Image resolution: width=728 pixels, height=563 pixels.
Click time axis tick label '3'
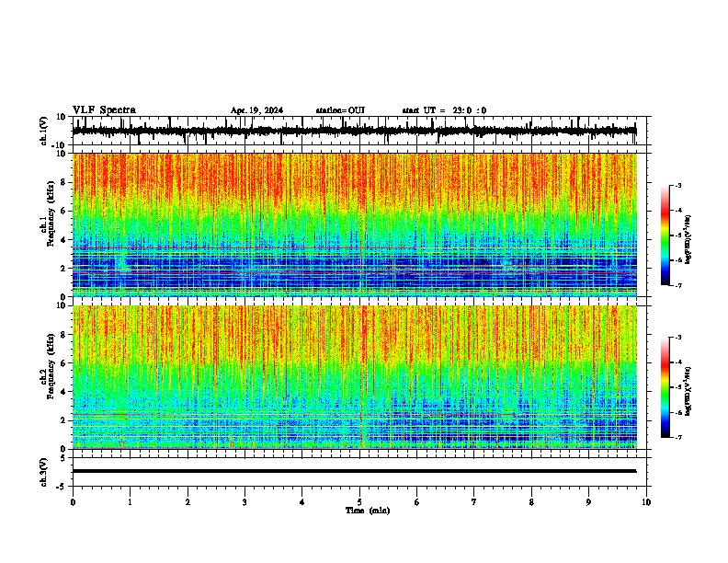(x=245, y=502)
